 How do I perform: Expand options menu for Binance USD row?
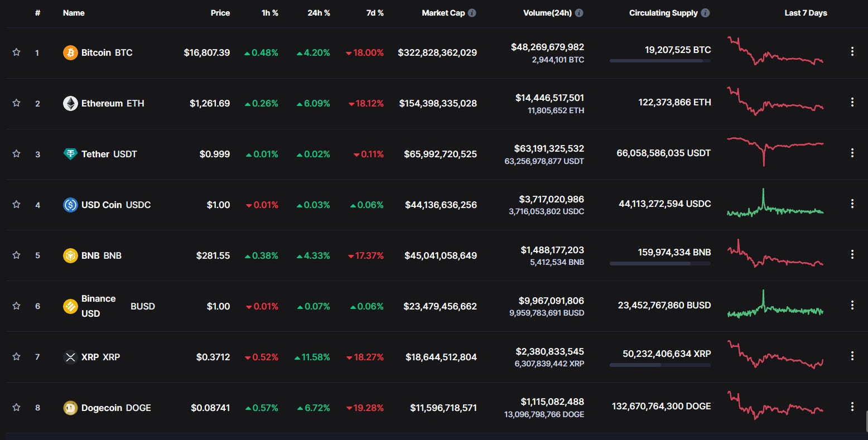click(x=852, y=305)
